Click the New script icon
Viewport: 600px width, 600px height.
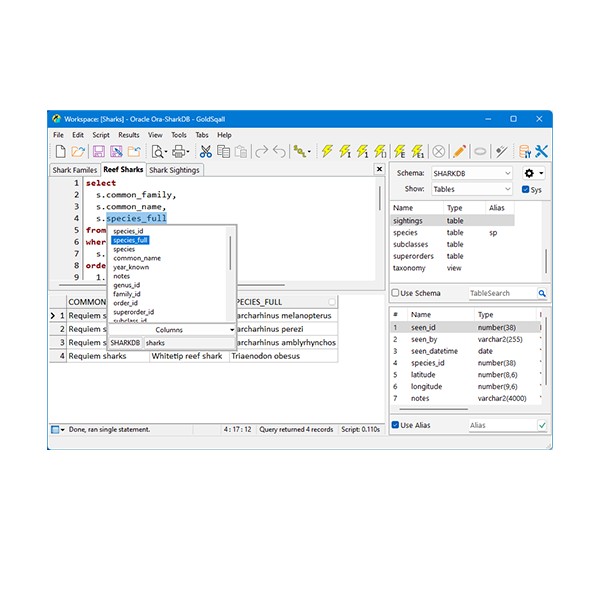(60, 152)
